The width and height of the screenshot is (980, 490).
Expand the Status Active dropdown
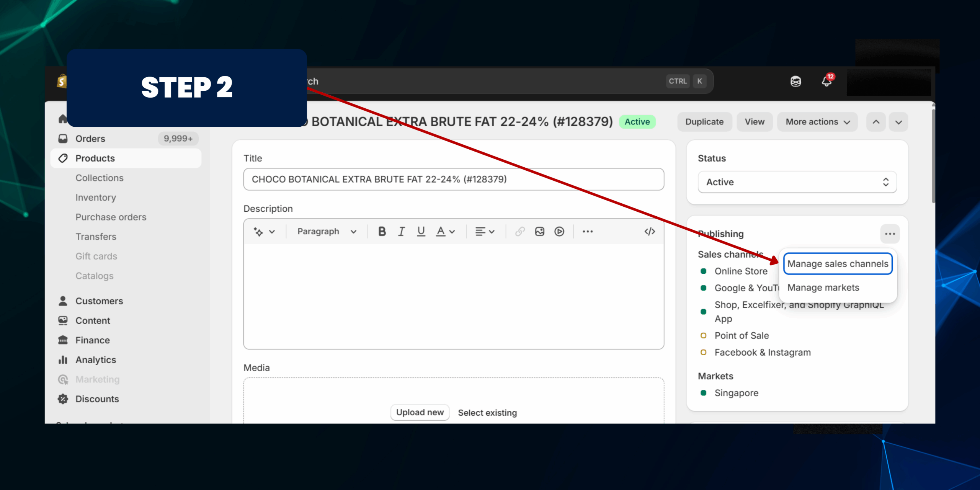point(797,182)
